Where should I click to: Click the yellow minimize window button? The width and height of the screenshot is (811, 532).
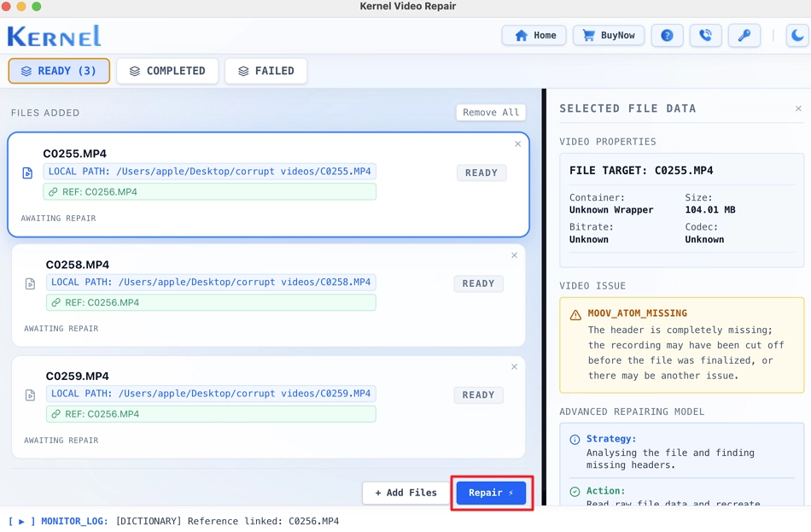(x=21, y=6)
